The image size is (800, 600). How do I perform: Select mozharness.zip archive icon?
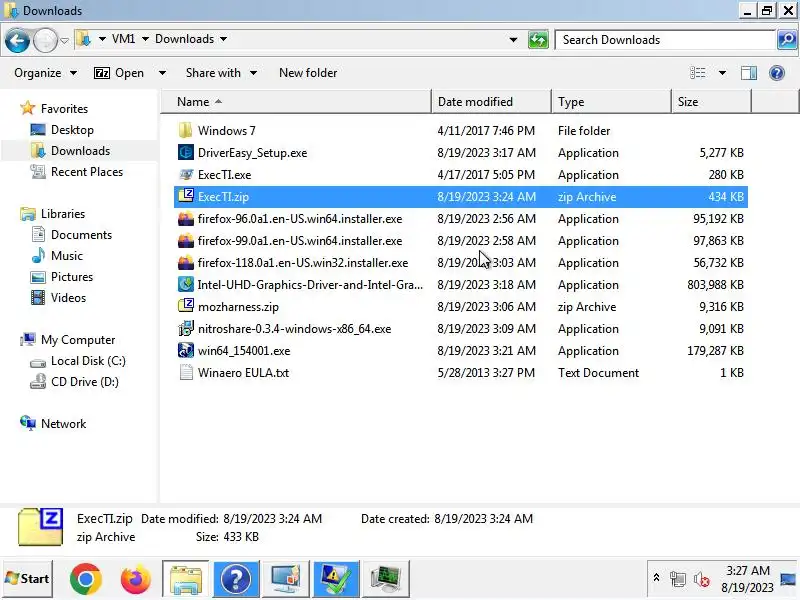tap(186, 306)
